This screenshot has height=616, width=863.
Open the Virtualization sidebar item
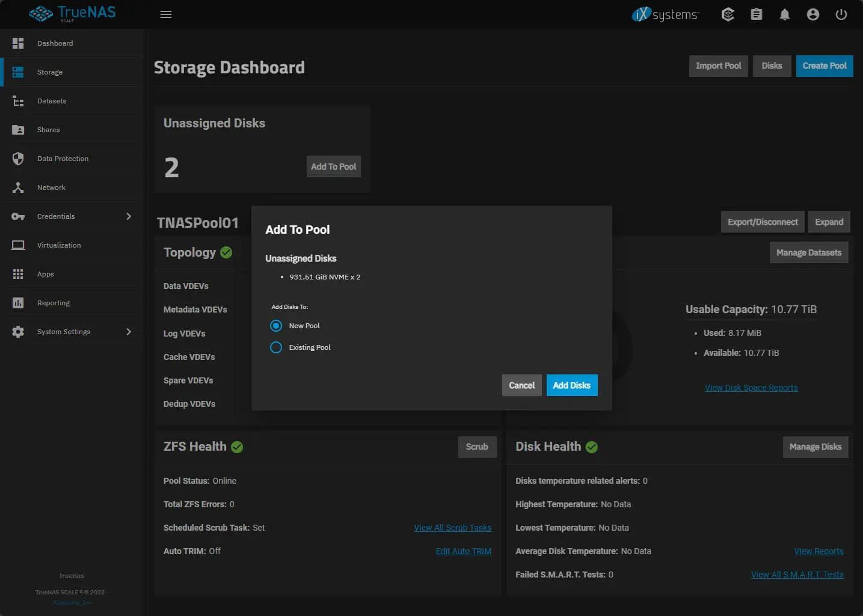pyautogui.click(x=59, y=245)
